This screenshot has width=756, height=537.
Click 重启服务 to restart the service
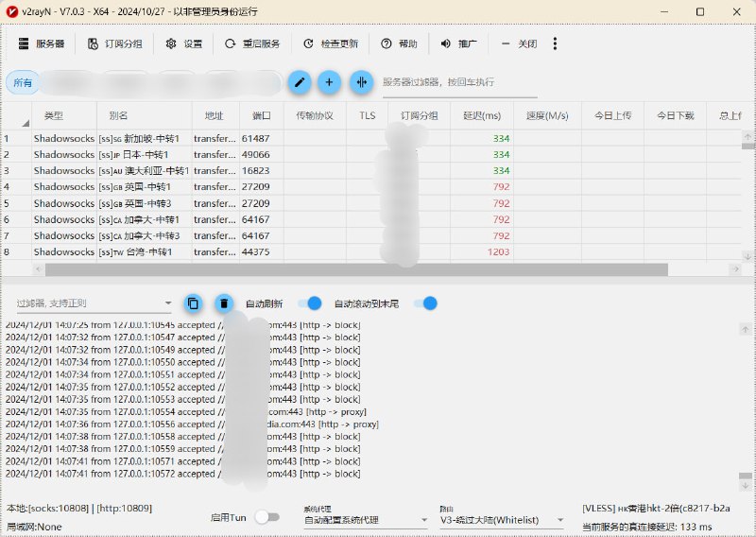click(252, 43)
